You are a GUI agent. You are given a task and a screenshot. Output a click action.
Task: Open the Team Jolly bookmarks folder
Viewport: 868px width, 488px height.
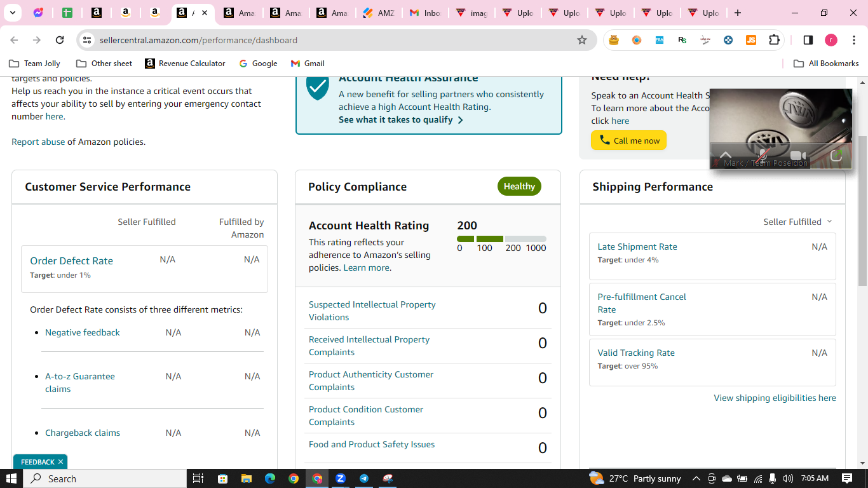[x=35, y=64]
